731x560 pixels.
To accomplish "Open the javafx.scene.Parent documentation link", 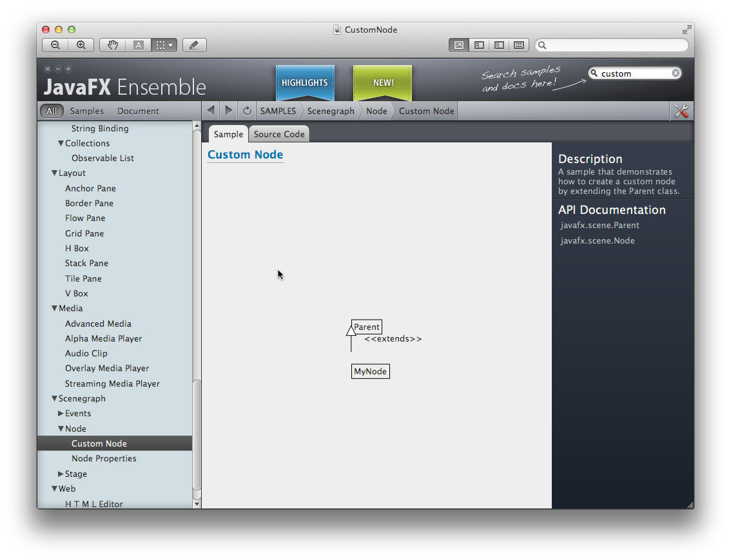I will coord(599,226).
